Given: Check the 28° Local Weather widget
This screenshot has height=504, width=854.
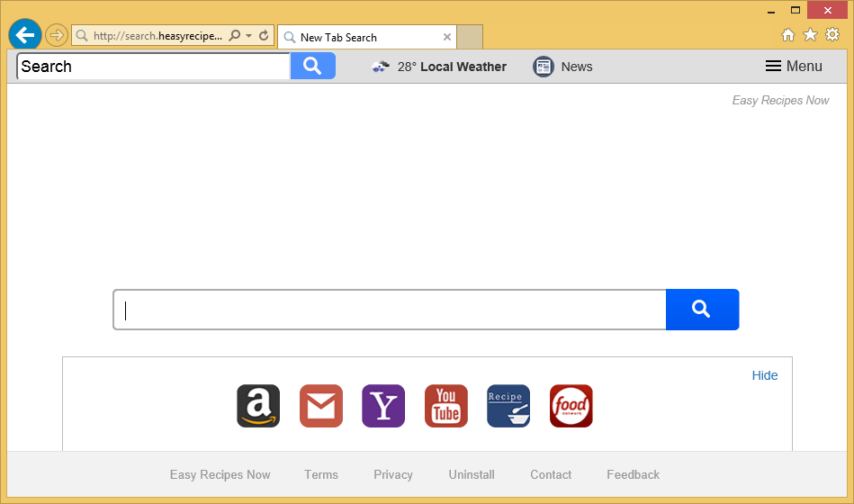Looking at the screenshot, I should [x=439, y=67].
